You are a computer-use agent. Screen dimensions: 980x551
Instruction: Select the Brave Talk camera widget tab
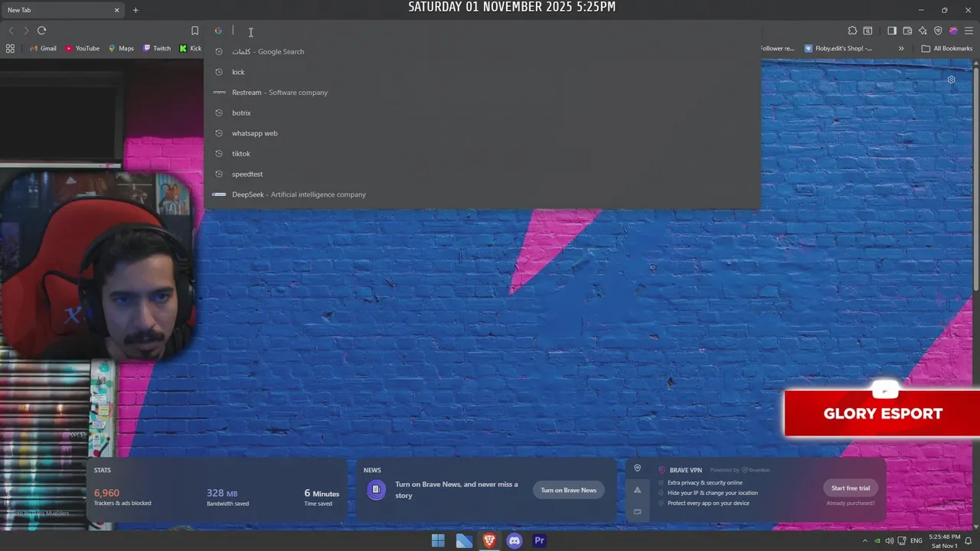pyautogui.click(x=637, y=511)
